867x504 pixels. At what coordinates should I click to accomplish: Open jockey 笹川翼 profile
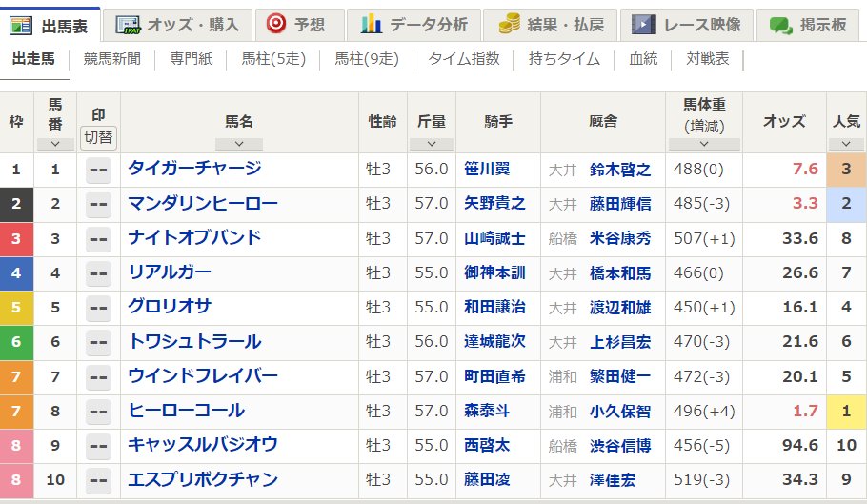(487, 169)
